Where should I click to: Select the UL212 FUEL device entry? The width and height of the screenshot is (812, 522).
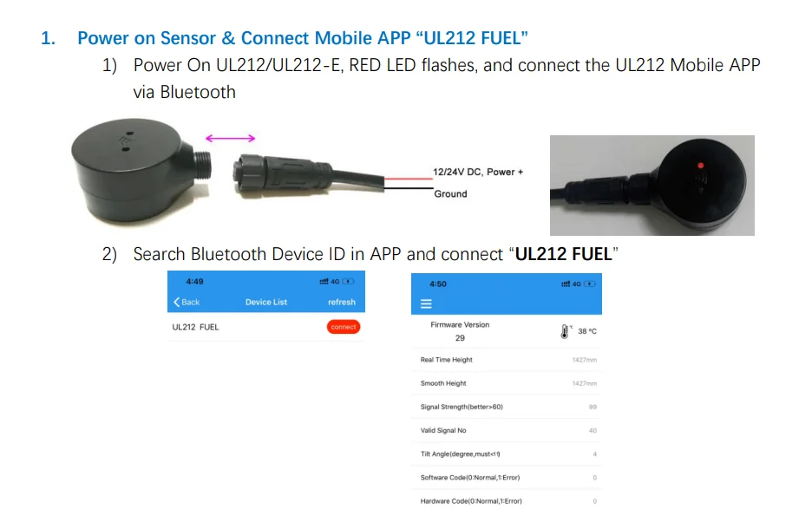[x=266, y=327]
